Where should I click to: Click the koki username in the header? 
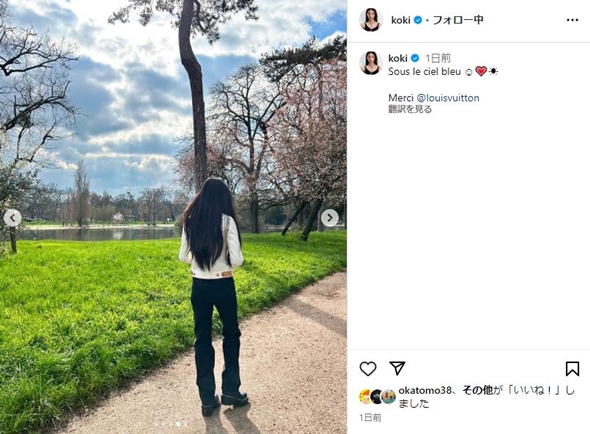(x=400, y=20)
